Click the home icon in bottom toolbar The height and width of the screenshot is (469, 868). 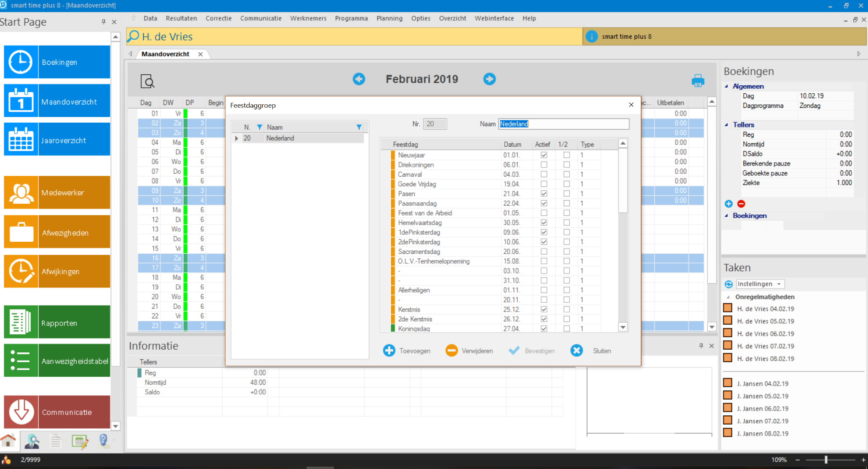coord(8,441)
